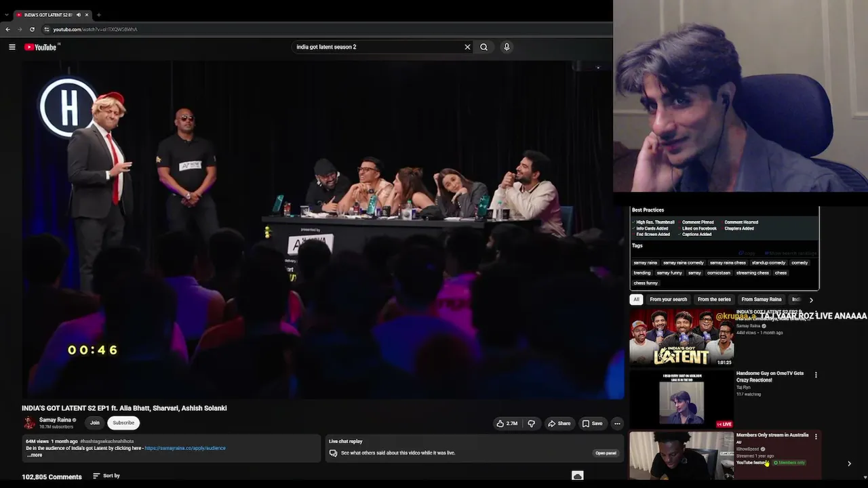The width and height of the screenshot is (868, 488).
Task: Click the browser forward arrow
Action: point(20,29)
